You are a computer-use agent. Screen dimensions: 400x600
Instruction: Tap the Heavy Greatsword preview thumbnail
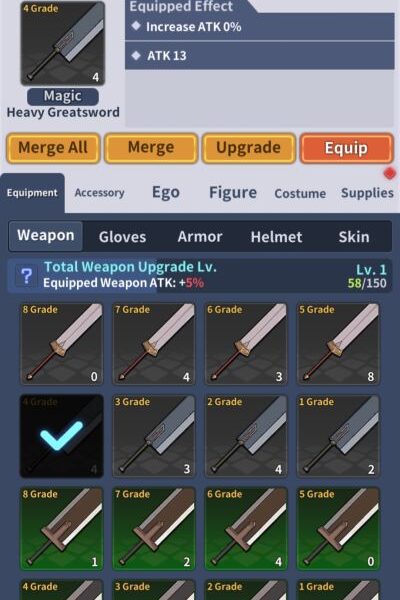62,43
